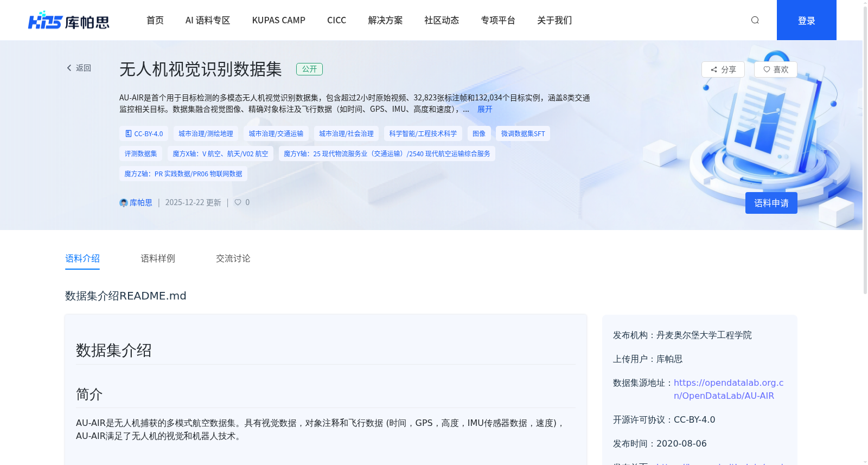
Task: Click the 2025-12-22 更新 date text
Action: (x=193, y=202)
